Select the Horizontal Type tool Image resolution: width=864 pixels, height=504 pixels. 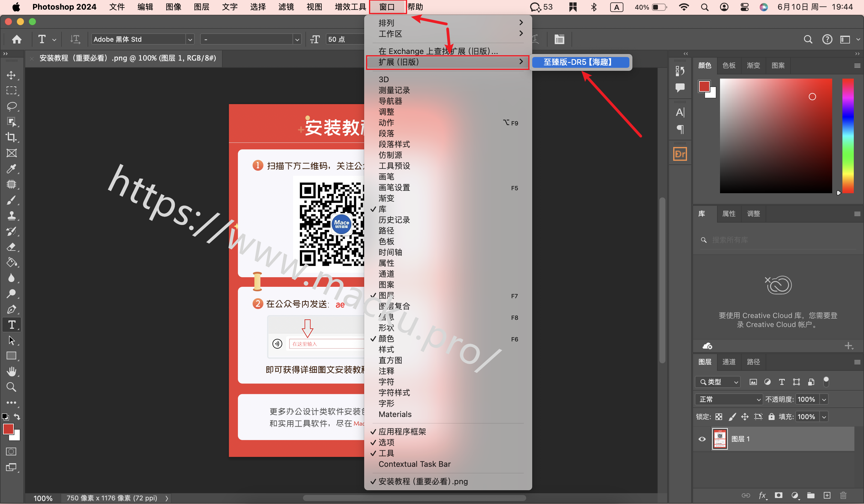(11, 325)
